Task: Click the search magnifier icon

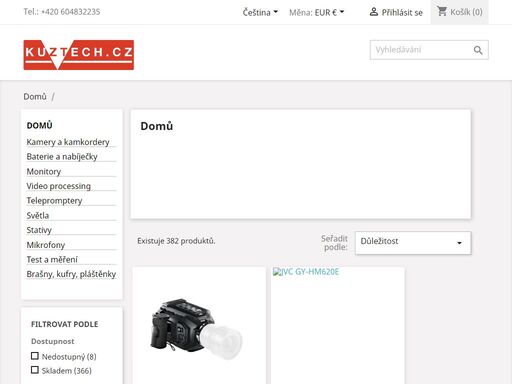Action: pos(478,50)
